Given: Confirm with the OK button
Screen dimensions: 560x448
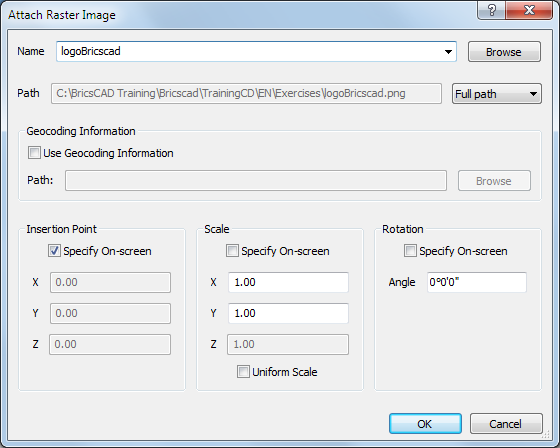Looking at the screenshot, I should tap(425, 424).
